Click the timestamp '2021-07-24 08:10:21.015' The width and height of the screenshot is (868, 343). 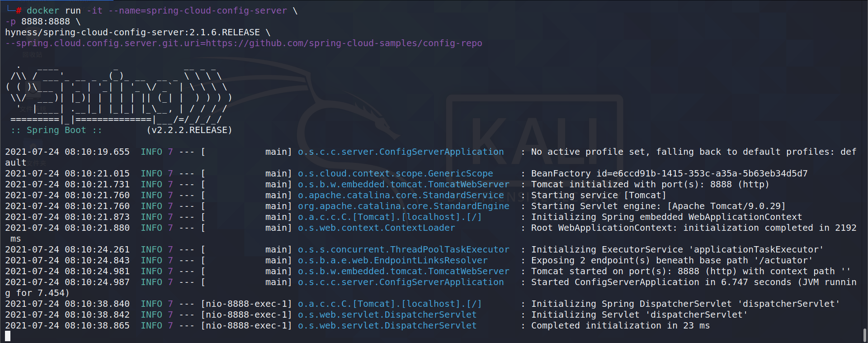point(67,174)
